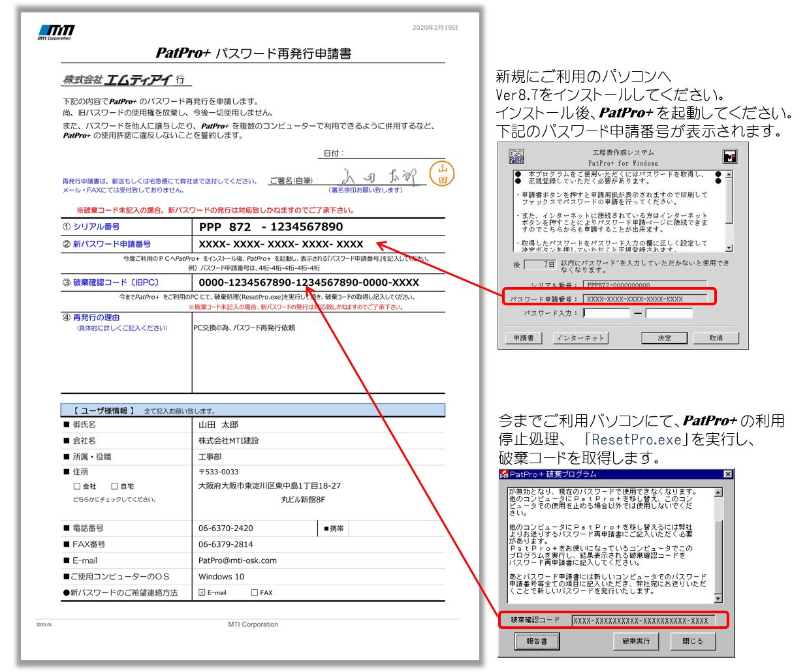Click the down arrow in the 破棄プログラム scrollbar
The image size is (807, 672).
[718, 598]
